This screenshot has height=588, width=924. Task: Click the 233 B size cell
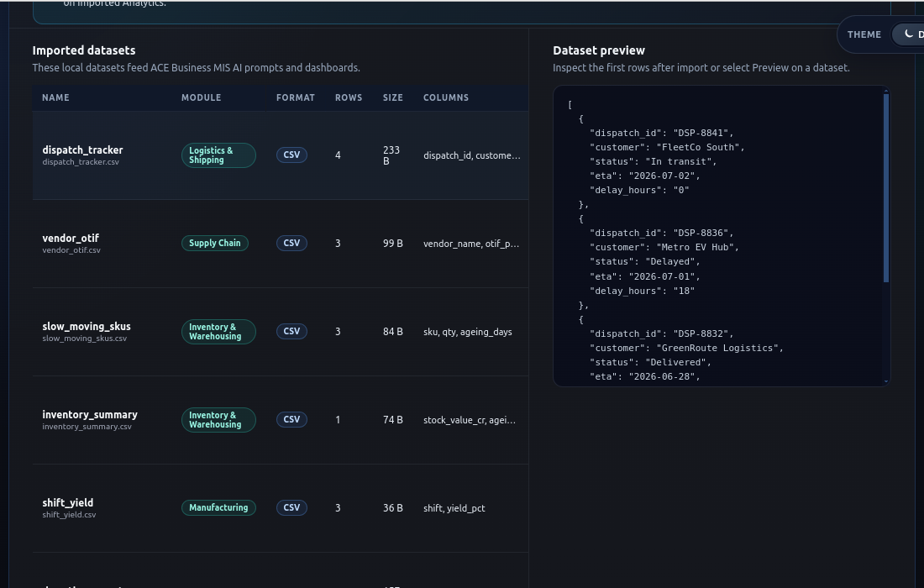click(391, 155)
